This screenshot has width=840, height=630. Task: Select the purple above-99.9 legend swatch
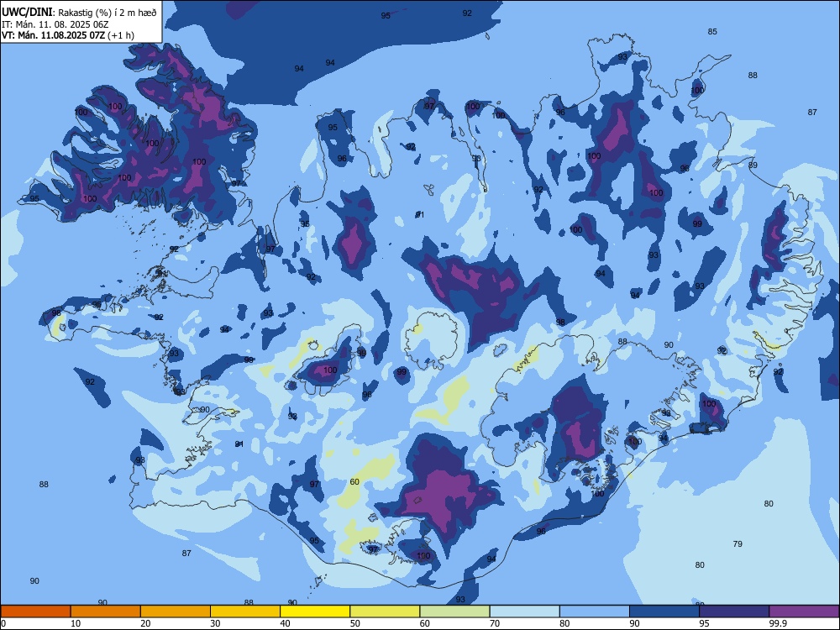click(x=804, y=612)
